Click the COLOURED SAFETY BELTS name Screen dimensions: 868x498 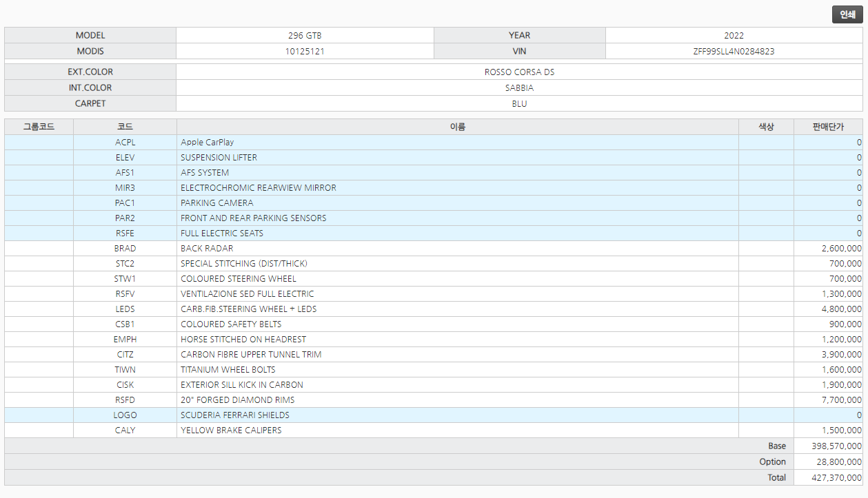(x=231, y=324)
